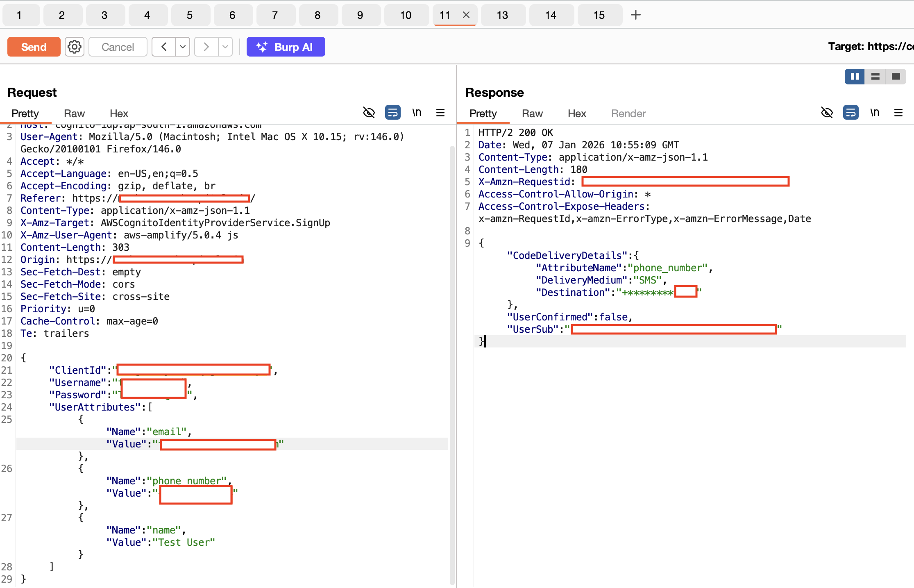Switch Request view to Raw tab
The width and height of the screenshot is (914, 588).
point(74,114)
